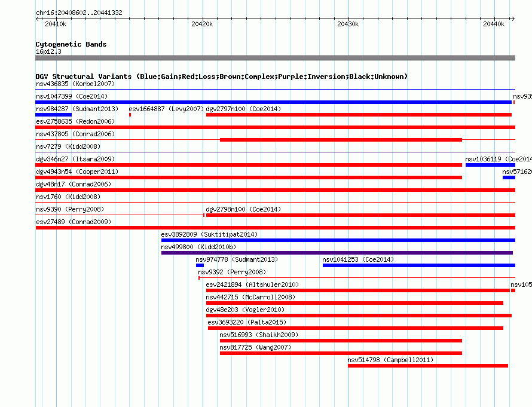
Task: Open the nsv1041253 (Coe2014) variant label
Action: (x=358, y=259)
